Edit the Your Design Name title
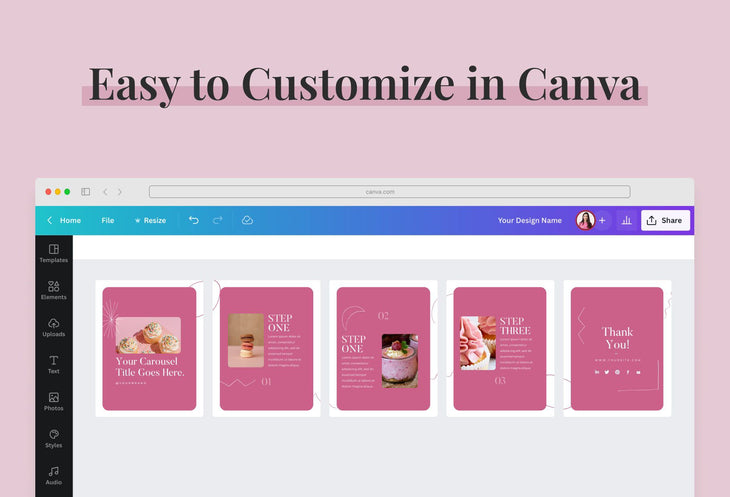730x497 pixels. point(529,220)
